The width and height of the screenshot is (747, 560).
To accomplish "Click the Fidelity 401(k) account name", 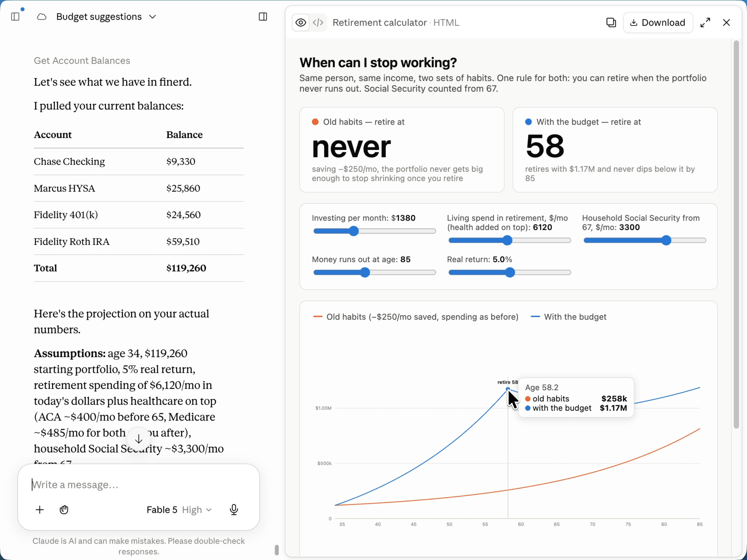I will click(x=66, y=215).
